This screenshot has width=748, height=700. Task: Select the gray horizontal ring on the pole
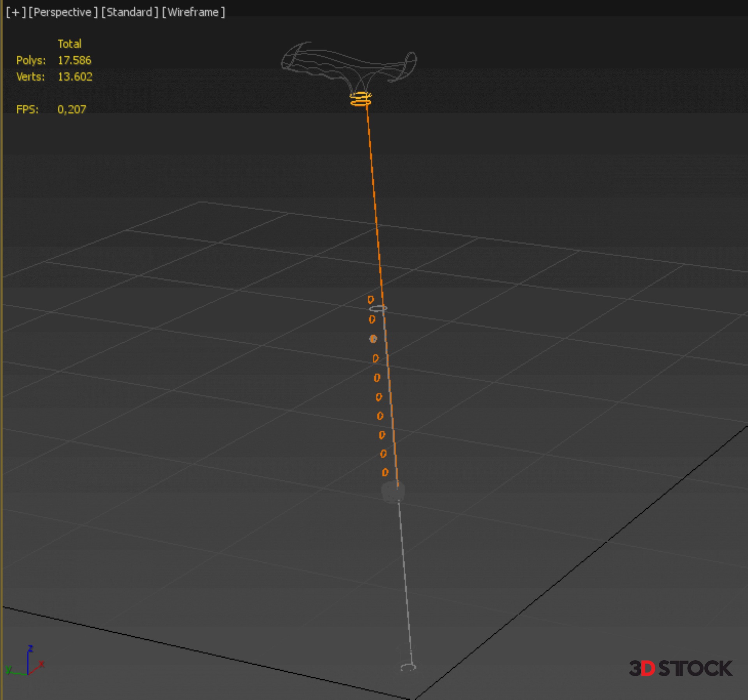378,308
